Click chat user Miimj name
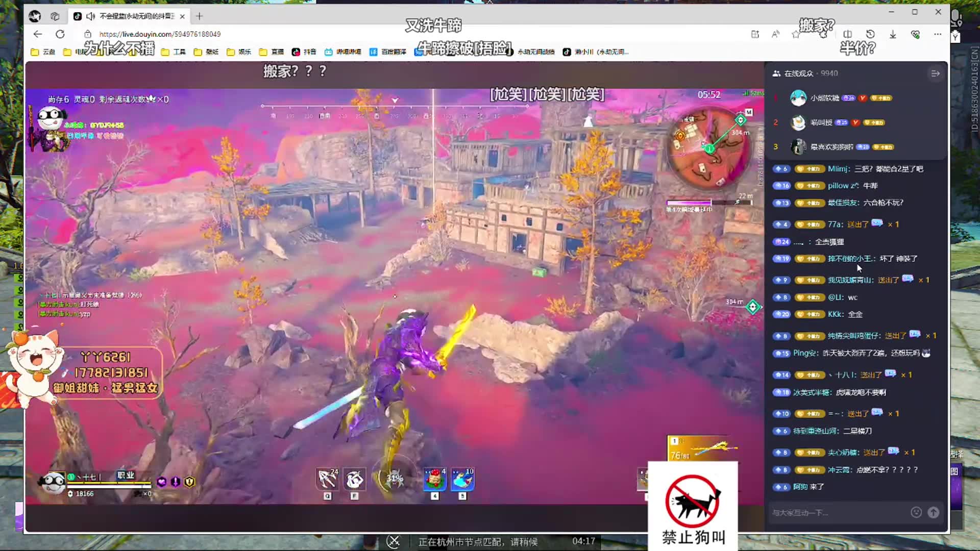The image size is (980, 551). pos(838,169)
